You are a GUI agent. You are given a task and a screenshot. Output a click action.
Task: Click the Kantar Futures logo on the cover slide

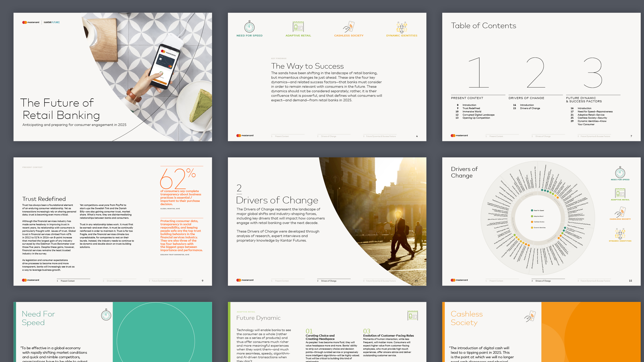coord(52,22)
